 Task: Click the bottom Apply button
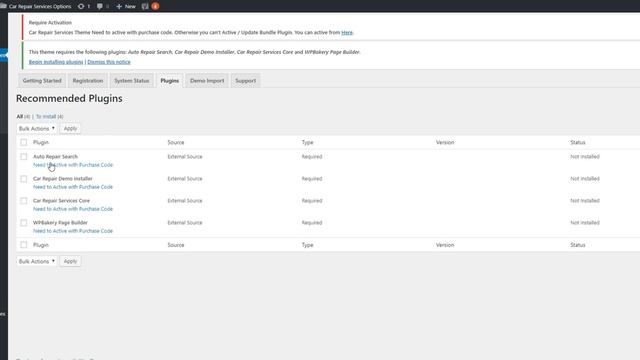pos(70,261)
